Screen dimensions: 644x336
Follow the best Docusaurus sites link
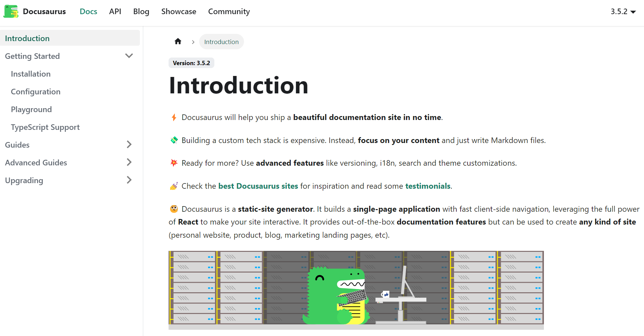coord(258,186)
